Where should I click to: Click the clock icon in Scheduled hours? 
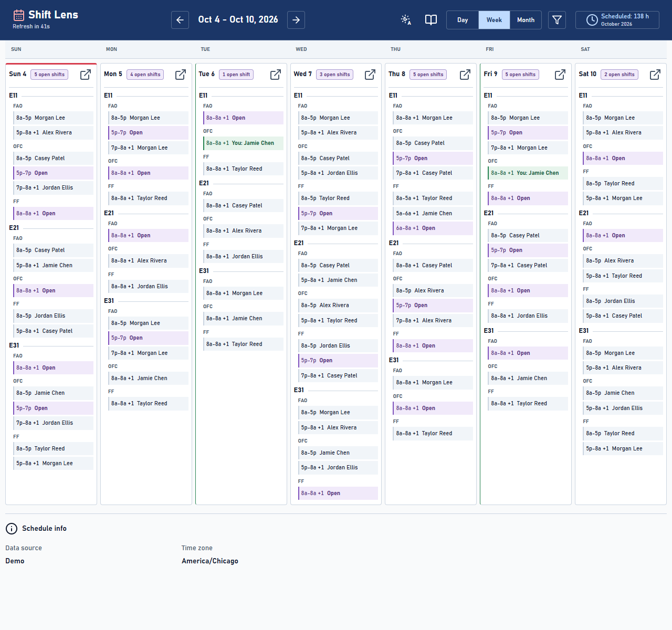(592, 20)
